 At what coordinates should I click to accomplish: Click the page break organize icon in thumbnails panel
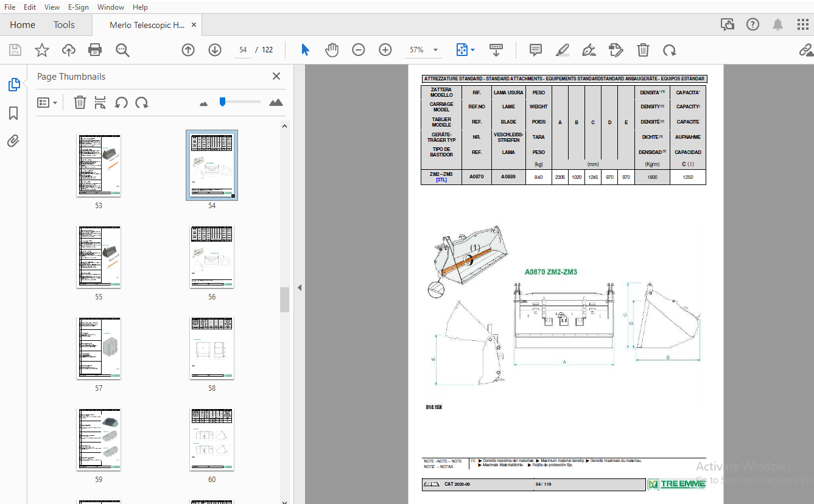click(100, 103)
